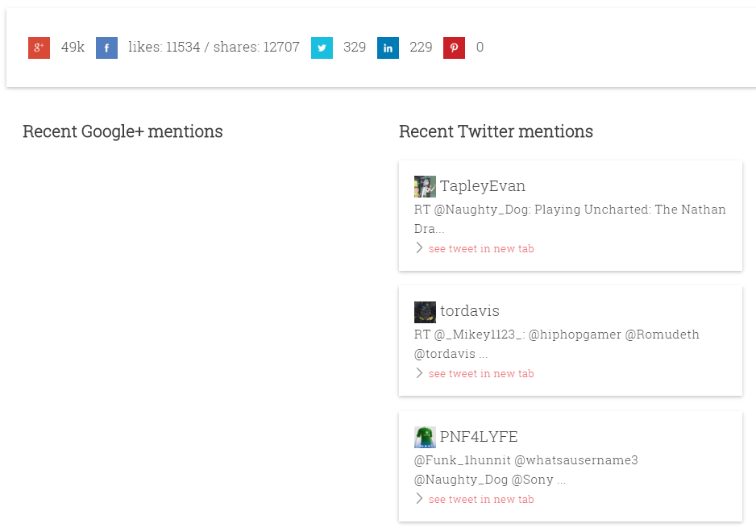The image size is (756, 532).
Task: Select the Facebook icon in the stats bar
Action: (106, 48)
